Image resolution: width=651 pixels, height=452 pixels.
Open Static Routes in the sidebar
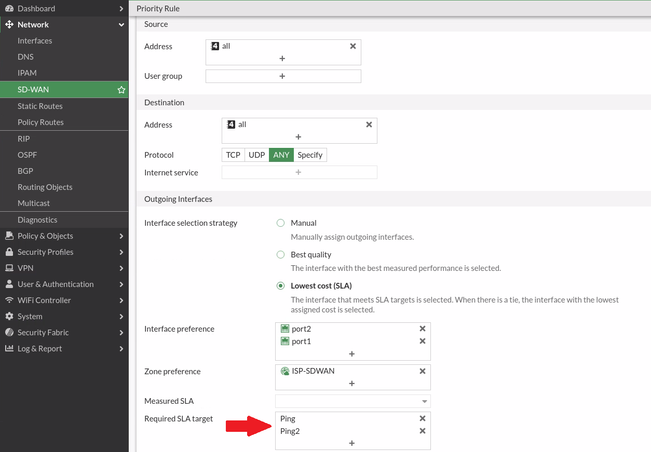coord(40,106)
